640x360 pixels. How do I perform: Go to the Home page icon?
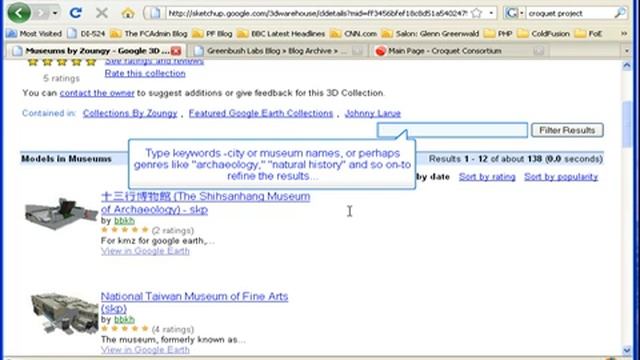tap(128, 13)
